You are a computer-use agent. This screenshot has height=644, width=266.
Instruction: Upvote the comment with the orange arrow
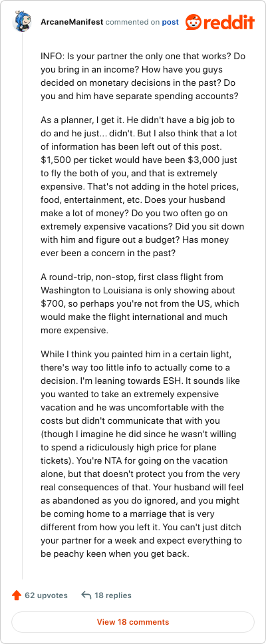(17, 595)
